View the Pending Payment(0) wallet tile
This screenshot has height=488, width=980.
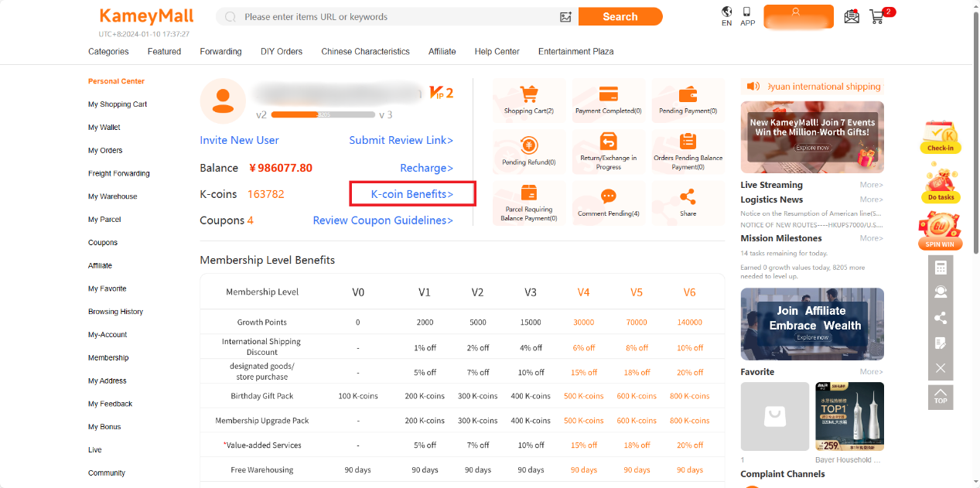688,101
